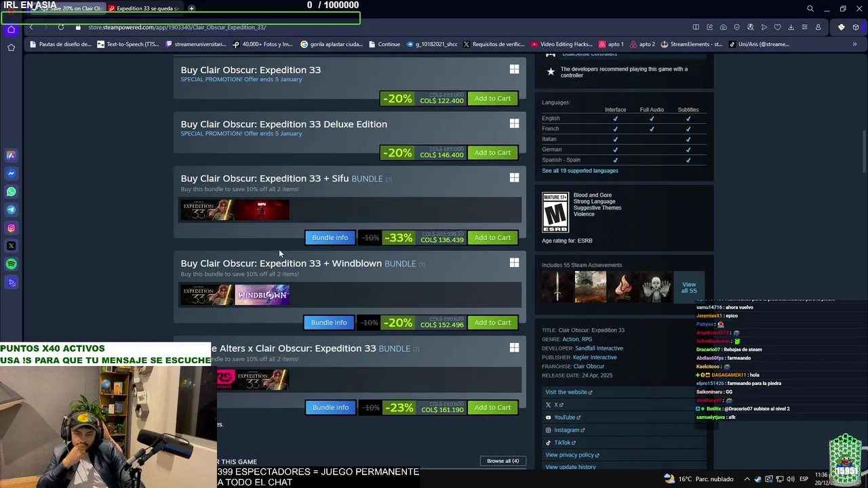Click the Windows icon for the Deluxe Edition

coord(514,123)
